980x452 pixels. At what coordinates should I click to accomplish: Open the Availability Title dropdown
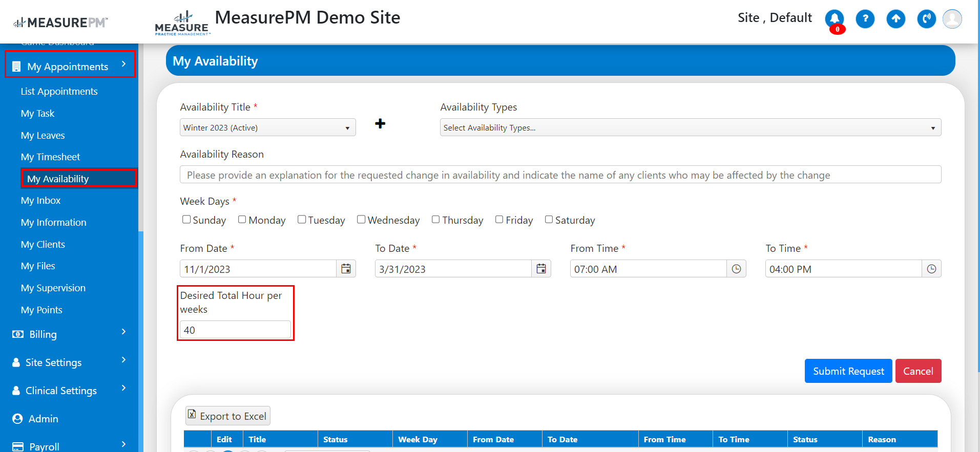click(268, 127)
